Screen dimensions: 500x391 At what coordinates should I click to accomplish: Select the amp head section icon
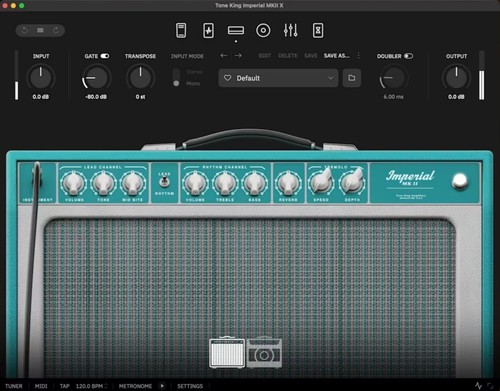[236, 31]
